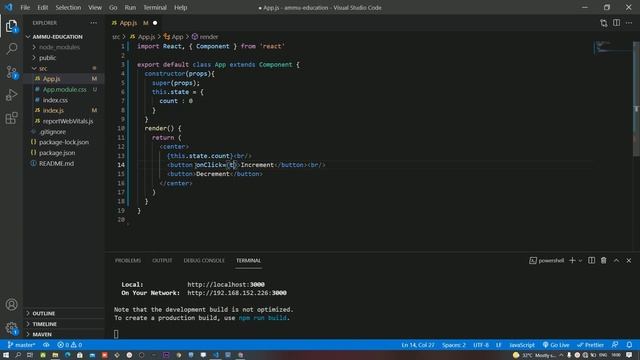Switch to the DEBUG CONSOLE tab

[x=204, y=260]
